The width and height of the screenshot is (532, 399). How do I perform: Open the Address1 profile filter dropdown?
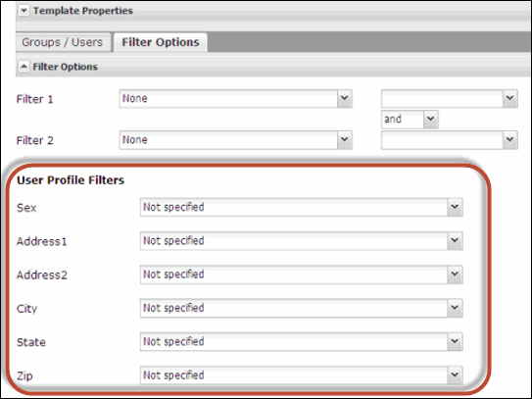[302, 241]
